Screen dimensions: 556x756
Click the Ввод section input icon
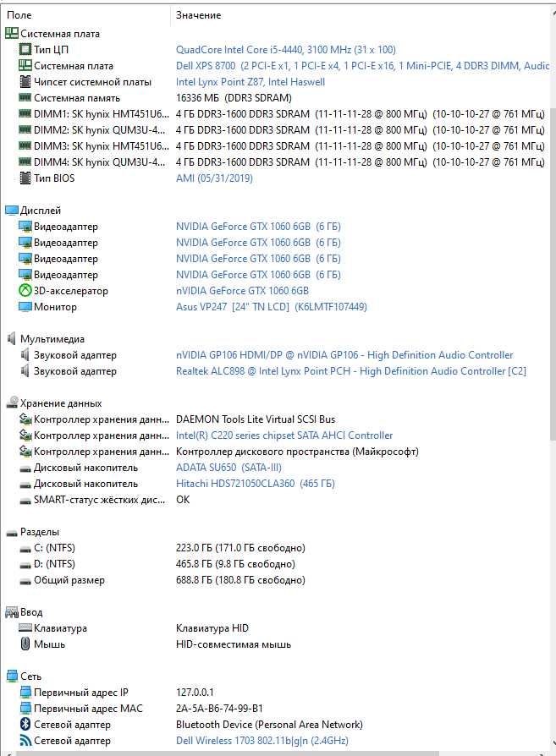tap(12, 612)
